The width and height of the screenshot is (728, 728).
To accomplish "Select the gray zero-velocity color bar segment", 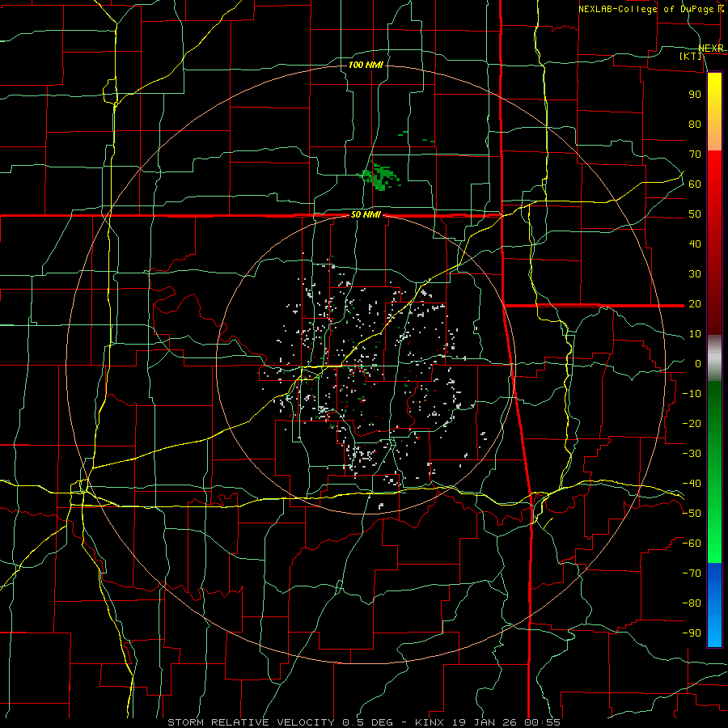I will 714,358.
